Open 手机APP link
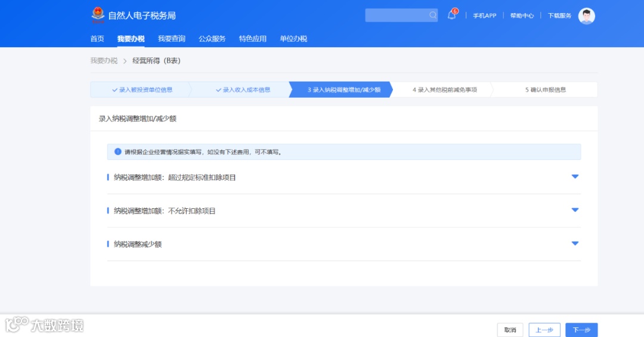644x337 pixels. click(x=485, y=16)
